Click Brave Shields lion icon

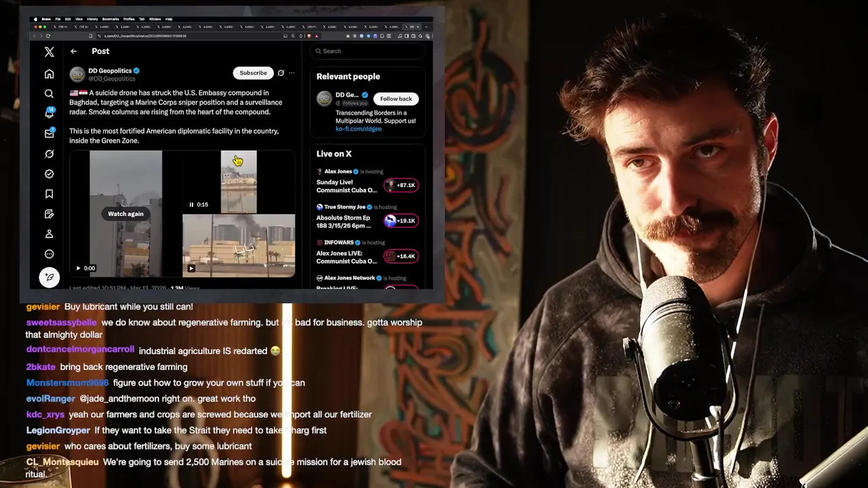pyautogui.click(x=309, y=36)
